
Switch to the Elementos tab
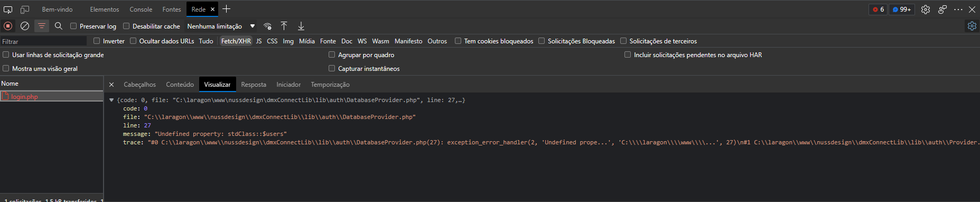coord(105,10)
